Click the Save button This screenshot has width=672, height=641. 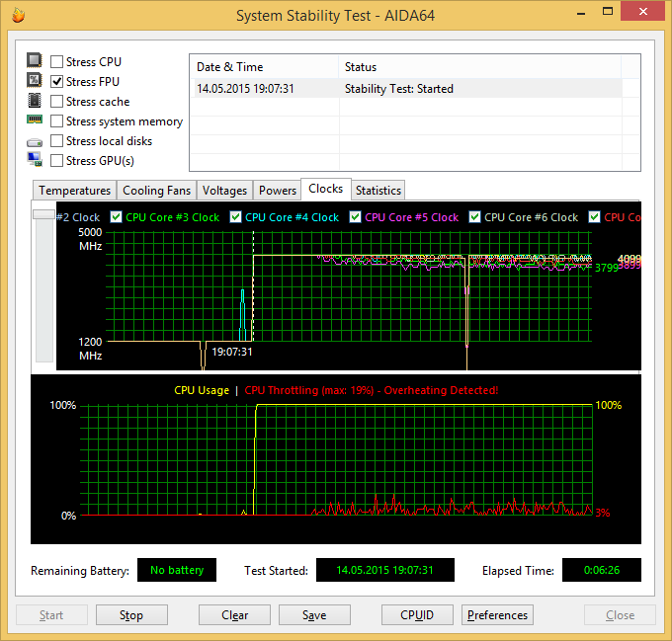(x=314, y=615)
